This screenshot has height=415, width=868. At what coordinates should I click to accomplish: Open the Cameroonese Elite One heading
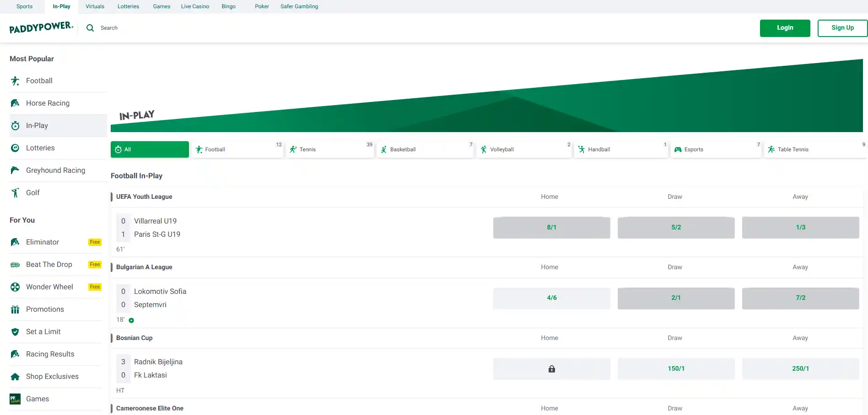point(150,409)
